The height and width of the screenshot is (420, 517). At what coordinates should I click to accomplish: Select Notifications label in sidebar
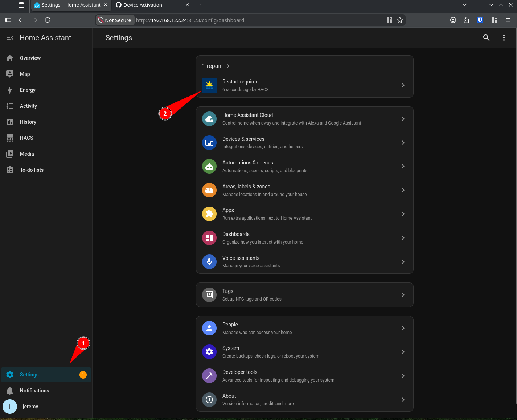(x=34, y=391)
